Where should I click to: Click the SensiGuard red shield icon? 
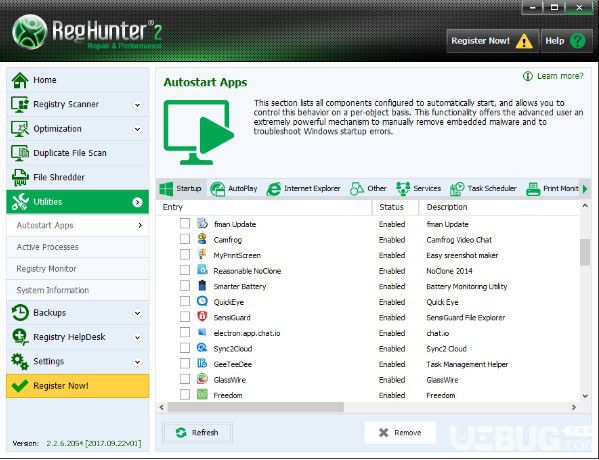(202, 317)
